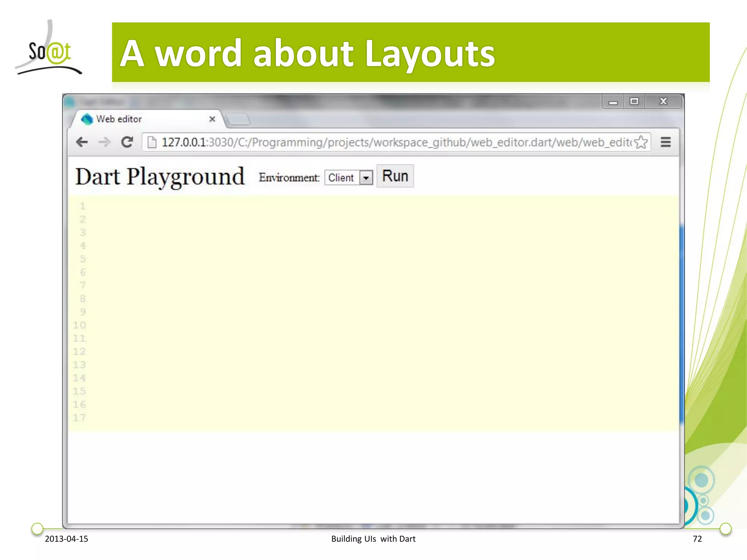Image resolution: width=747 pixels, height=560 pixels.
Task: Click the page document icon in address bar
Action: (152, 142)
